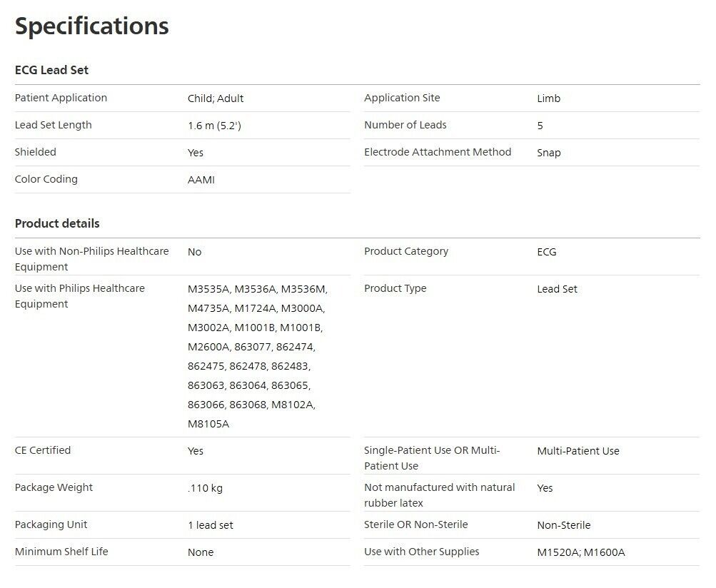Select the M1520A; M1600A value
This screenshot has height=588, width=716.
pos(581,552)
